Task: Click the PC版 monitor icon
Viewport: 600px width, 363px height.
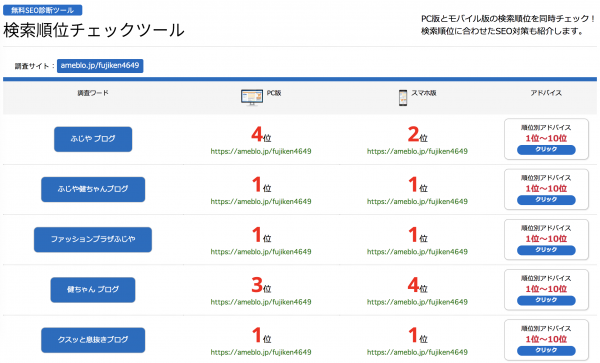Action: (252, 97)
